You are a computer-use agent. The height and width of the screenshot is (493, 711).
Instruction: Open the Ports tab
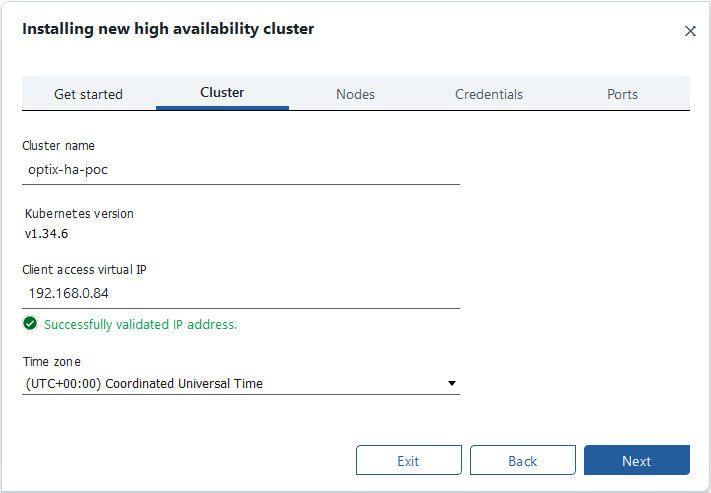622,94
